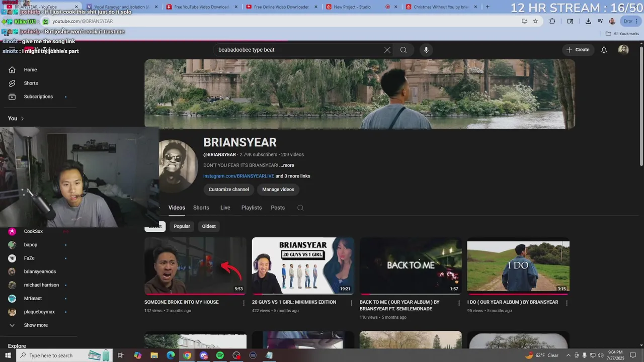Expand the You section in sidebar
This screenshot has width=644, height=362.
pos(16,119)
